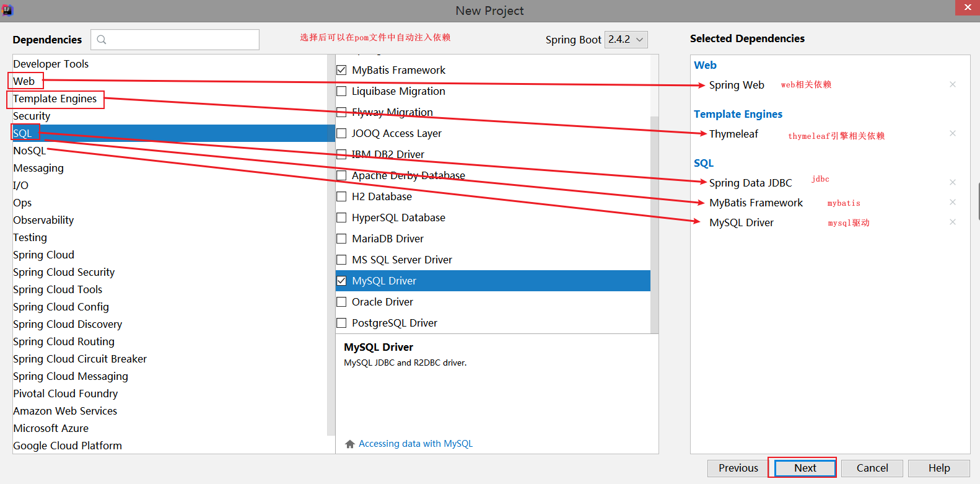The width and height of the screenshot is (980, 484).
Task: Check MariaDB Driver checkbox
Action: pos(341,239)
